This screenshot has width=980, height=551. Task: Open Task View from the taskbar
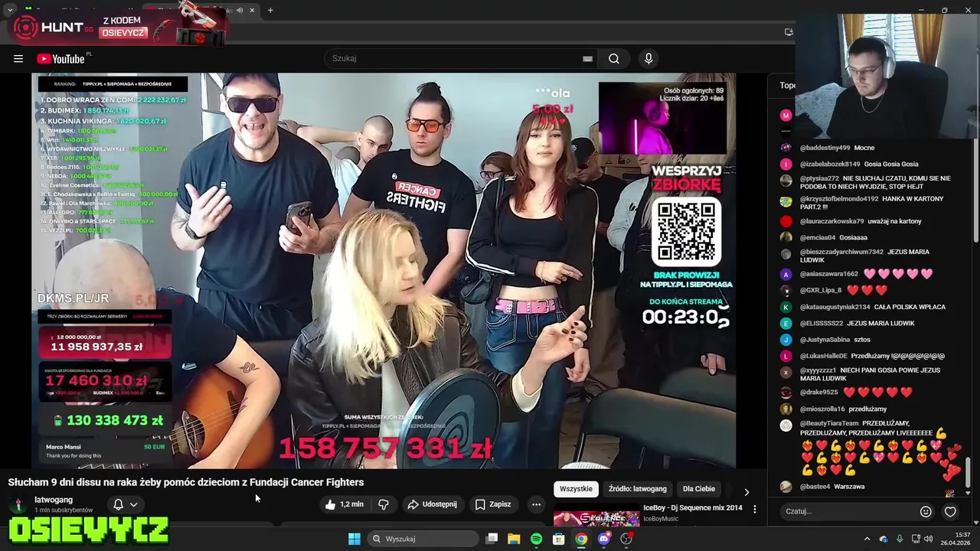[492, 539]
